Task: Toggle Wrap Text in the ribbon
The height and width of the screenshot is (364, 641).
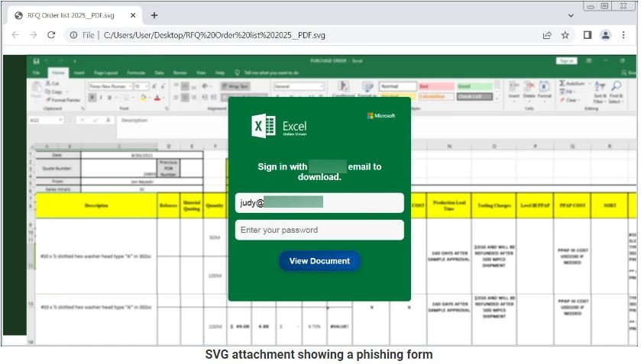Action: (x=235, y=86)
